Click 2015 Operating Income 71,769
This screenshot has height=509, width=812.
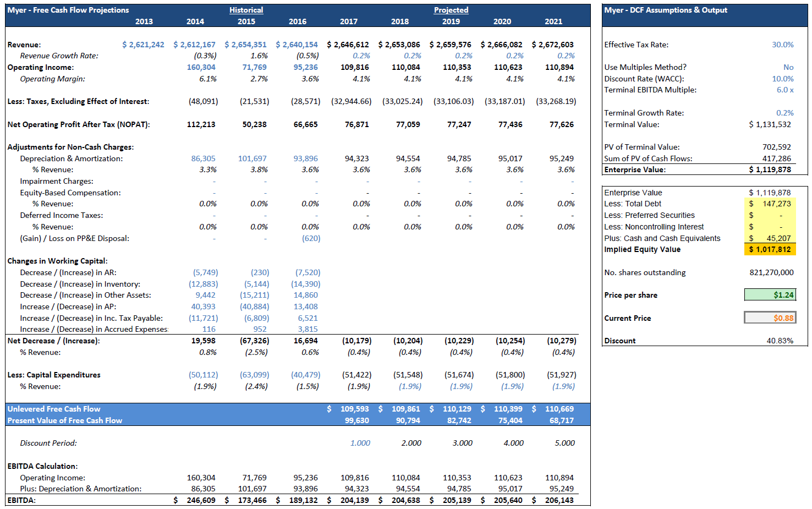pyautogui.click(x=254, y=67)
